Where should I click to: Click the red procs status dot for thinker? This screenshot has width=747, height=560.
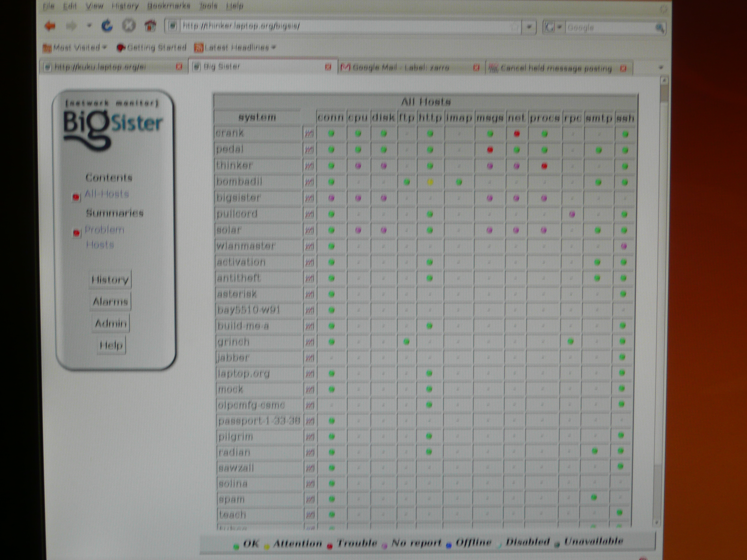point(544,166)
